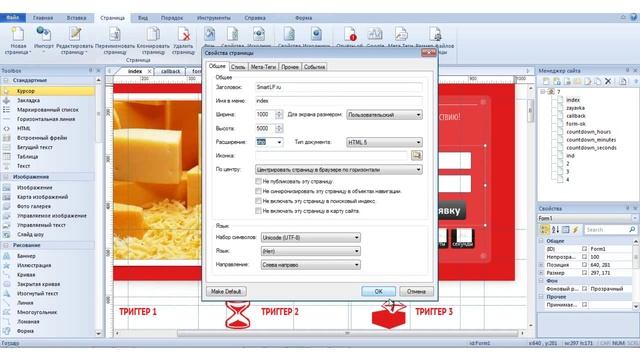Switch to the События dialog tab
The height and width of the screenshot is (360, 640).
coord(314,67)
